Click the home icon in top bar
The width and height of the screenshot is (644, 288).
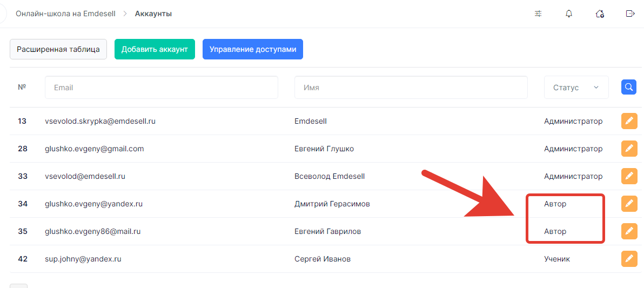[600, 14]
